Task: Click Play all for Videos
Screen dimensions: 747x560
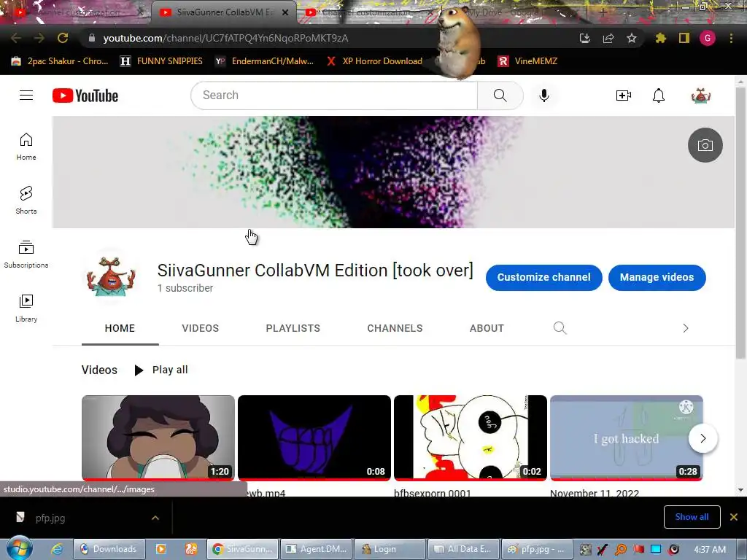Action: click(161, 370)
